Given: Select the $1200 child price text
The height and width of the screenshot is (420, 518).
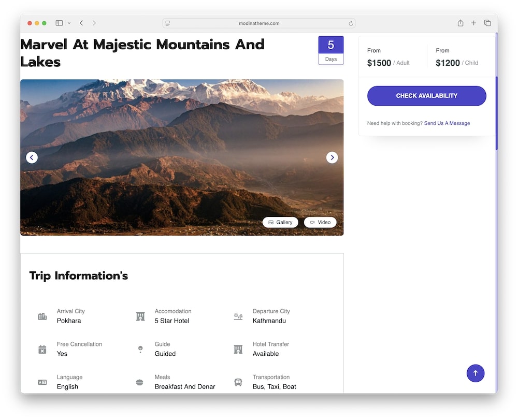Looking at the screenshot, I should [448, 63].
